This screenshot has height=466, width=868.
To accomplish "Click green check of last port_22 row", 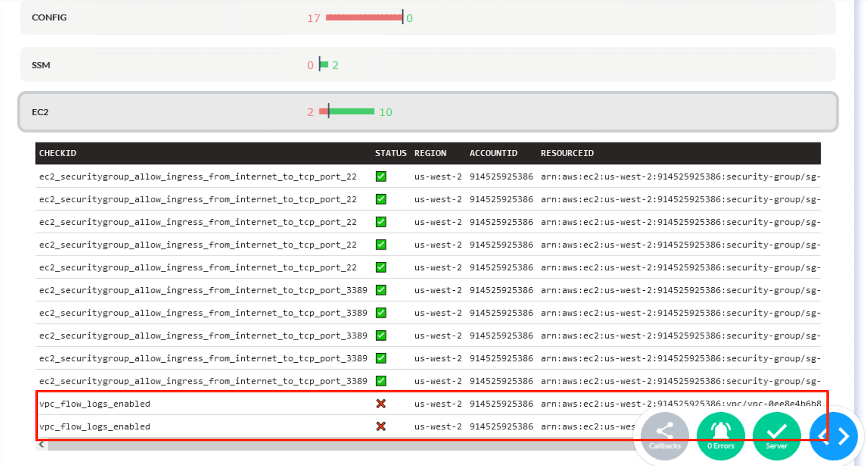I will (x=381, y=267).
